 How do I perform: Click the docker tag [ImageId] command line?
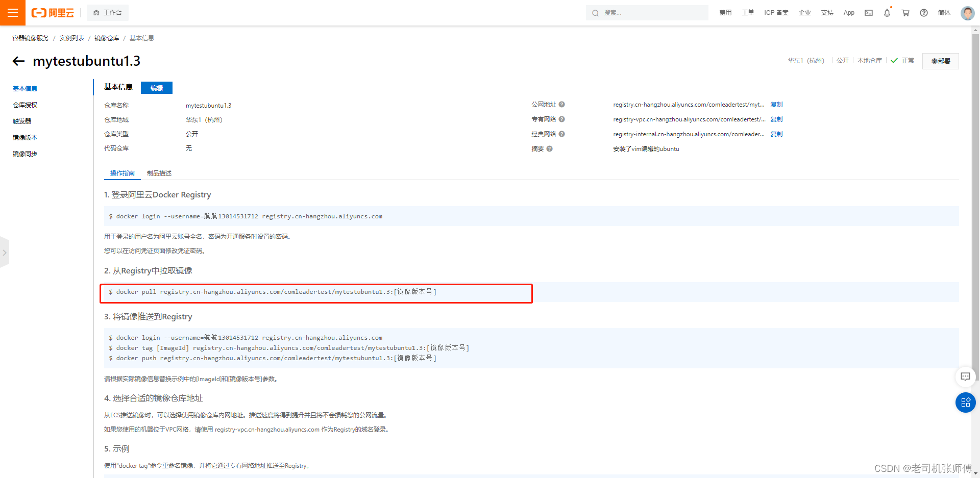tap(289, 348)
